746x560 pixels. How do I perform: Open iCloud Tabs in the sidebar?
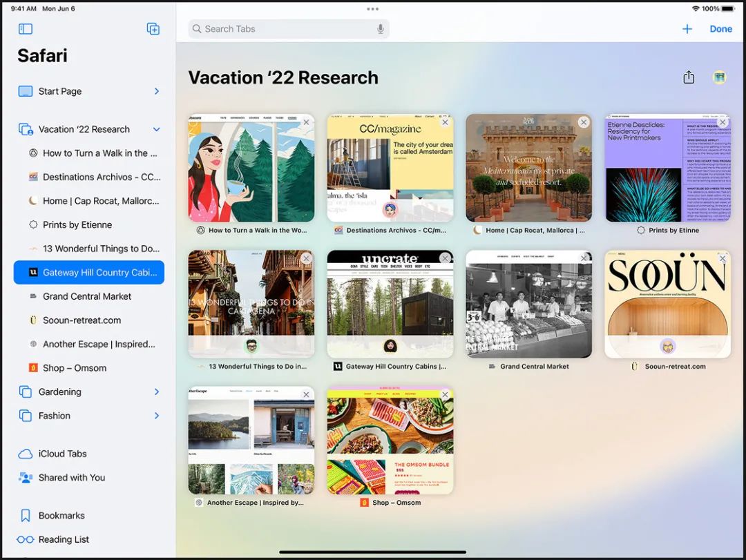tap(62, 454)
